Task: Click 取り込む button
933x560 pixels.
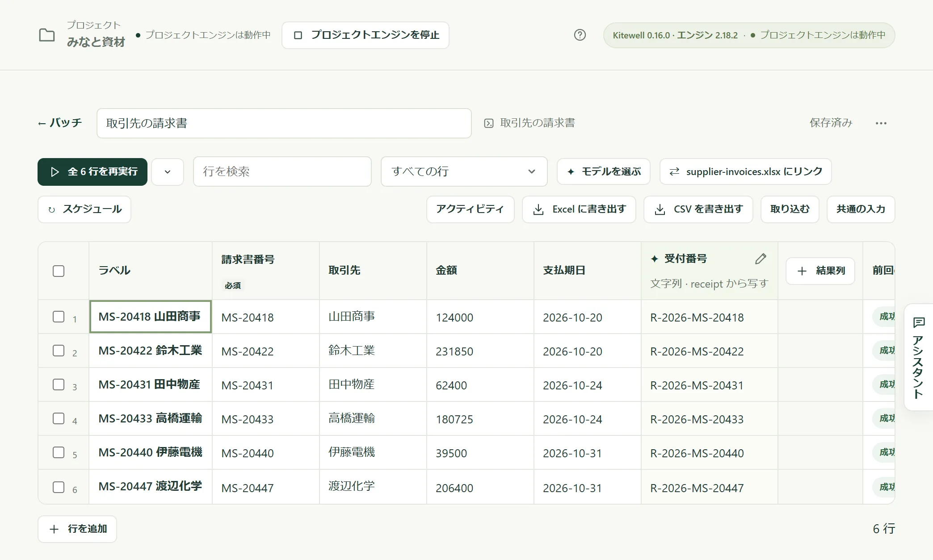Action: pos(790,209)
